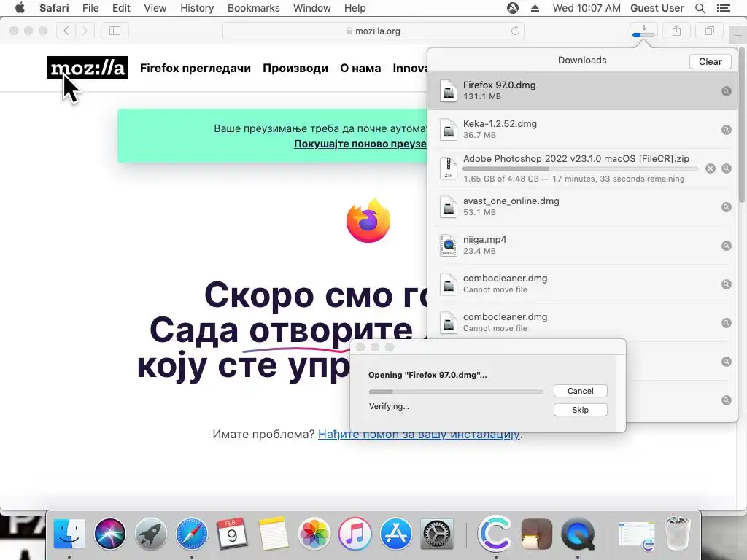Click the Photoshop download progress bar
This screenshot has width=747, height=560.
[x=580, y=168]
